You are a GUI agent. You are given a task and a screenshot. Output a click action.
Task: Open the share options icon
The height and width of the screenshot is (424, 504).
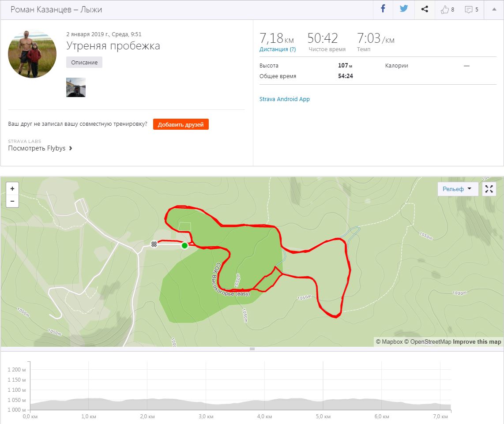click(x=425, y=9)
